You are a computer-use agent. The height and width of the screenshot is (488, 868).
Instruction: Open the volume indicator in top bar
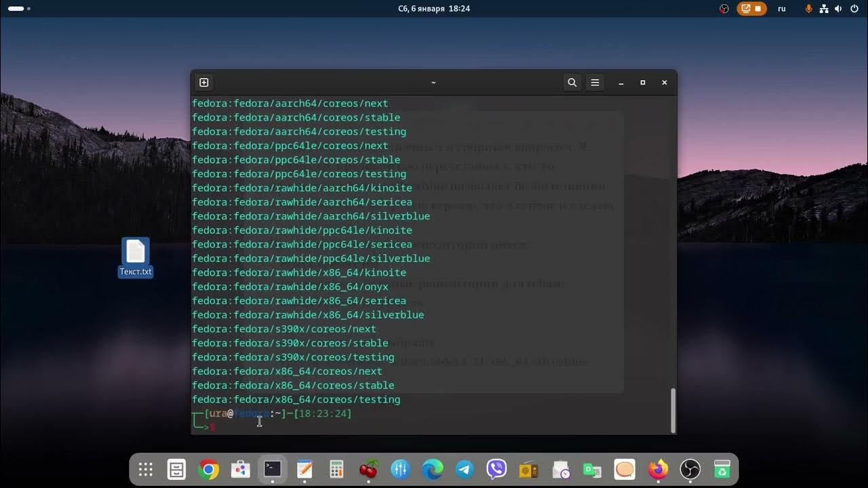[839, 9]
